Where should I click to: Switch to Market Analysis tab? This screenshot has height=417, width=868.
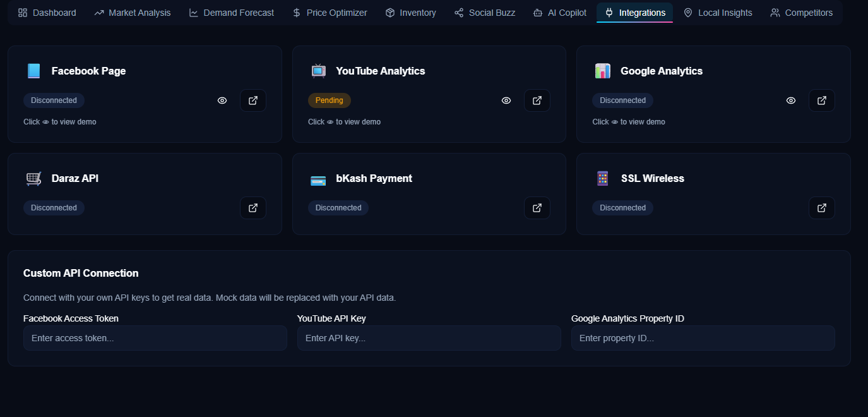(132, 13)
